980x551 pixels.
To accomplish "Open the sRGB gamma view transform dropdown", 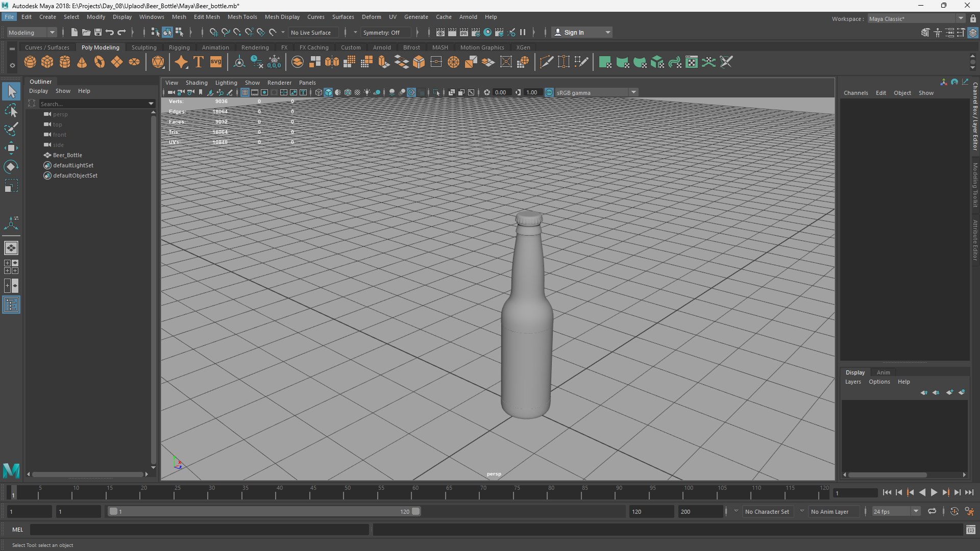I will pyautogui.click(x=596, y=92).
